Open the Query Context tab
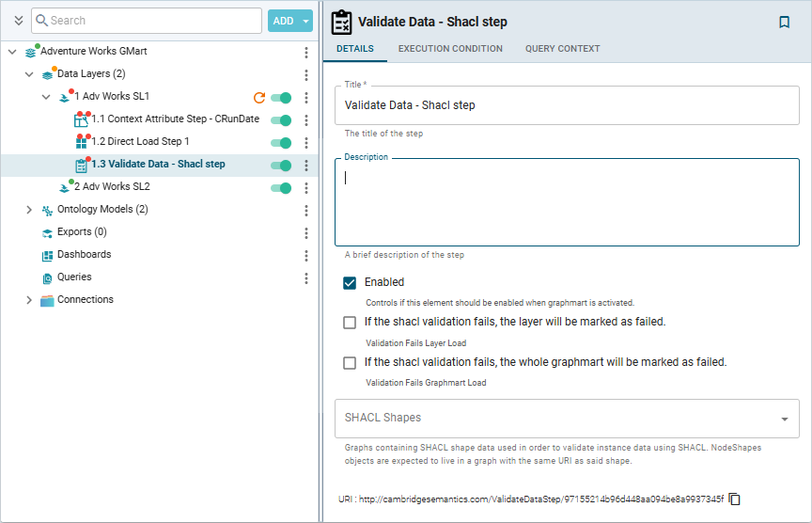This screenshot has width=812, height=523. (x=562, y=49)
